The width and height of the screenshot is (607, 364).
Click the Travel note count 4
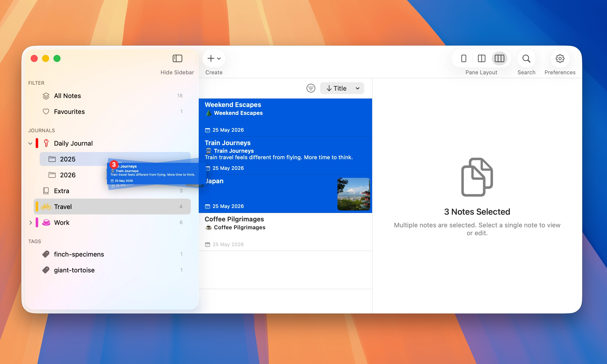click(x=181, y=207)
